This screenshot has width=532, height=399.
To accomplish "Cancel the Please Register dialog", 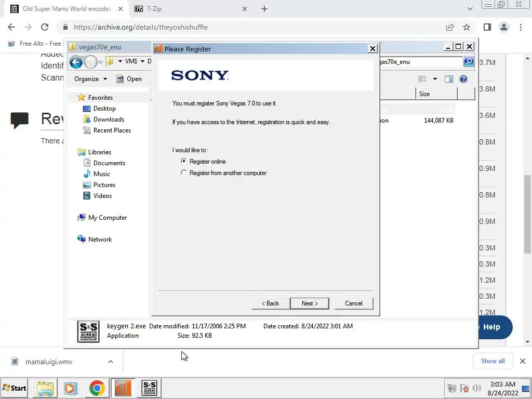I will [353, 303].
